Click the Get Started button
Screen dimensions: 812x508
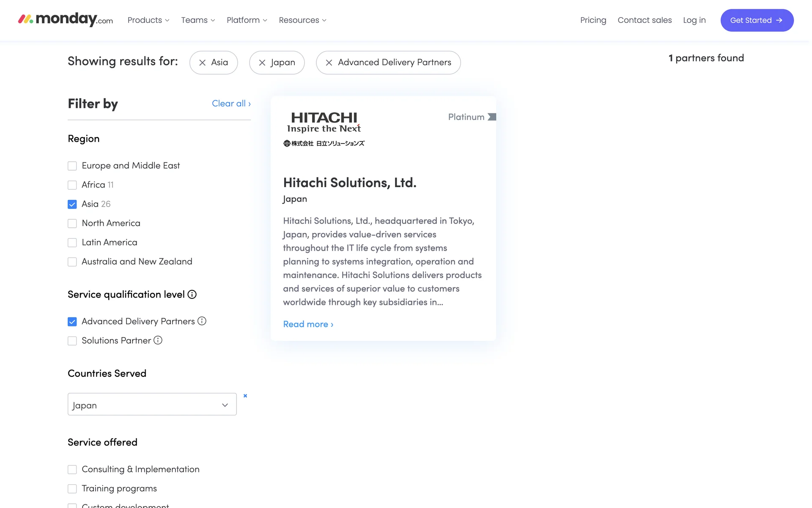coord(757,20)
